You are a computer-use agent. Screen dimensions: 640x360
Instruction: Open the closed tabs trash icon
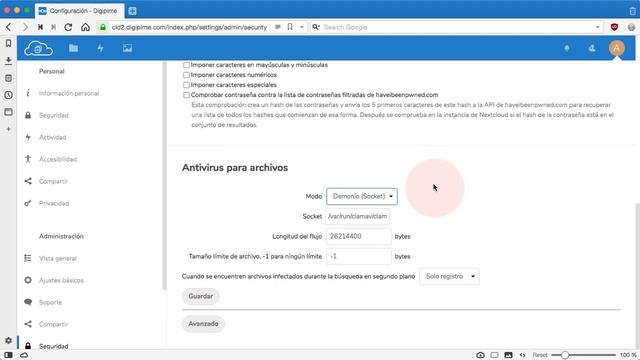pyautogui.click(x=632, y=11)
